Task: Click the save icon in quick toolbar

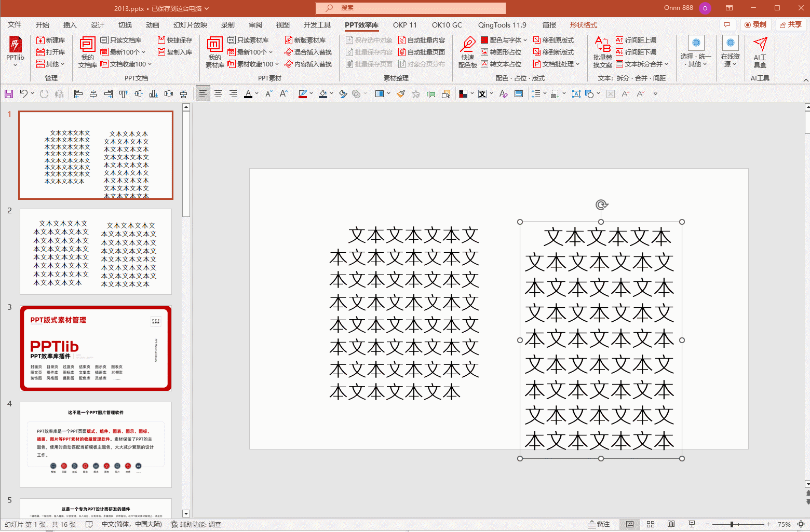Action: 9,94
